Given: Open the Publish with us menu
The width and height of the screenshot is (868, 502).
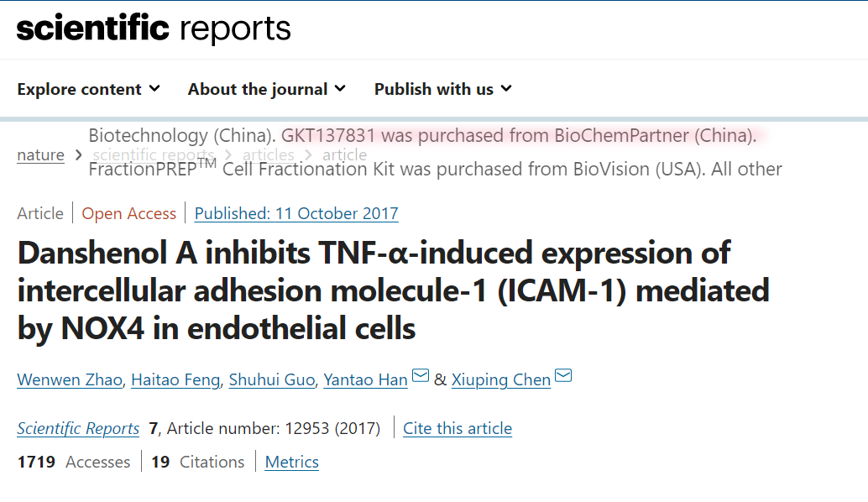Looking at the screenshot, I should pos(443,89).
